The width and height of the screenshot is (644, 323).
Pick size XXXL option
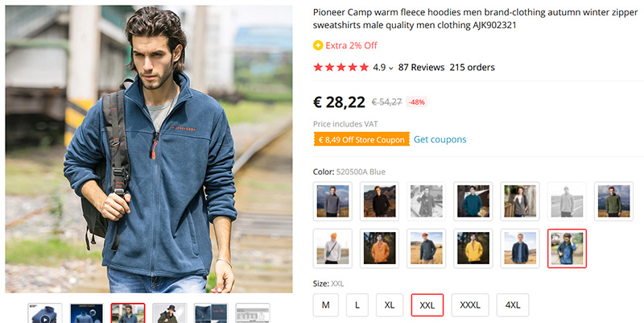click(x=470, y=305)
